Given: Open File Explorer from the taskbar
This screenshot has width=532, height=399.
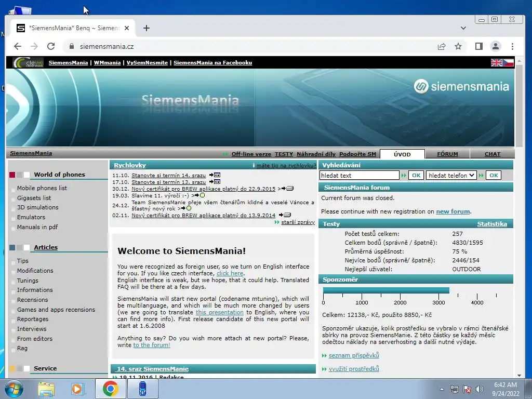Looking at the screenshot, I should point(46,389).
